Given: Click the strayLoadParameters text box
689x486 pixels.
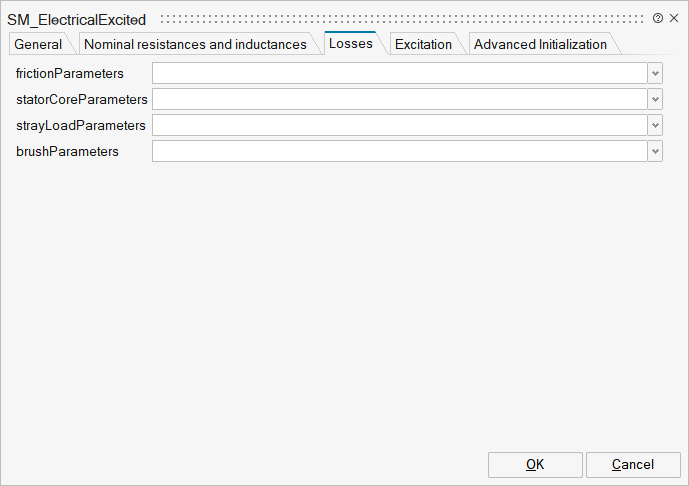Looking at the screenshot, I should click(x=399, y=125).
